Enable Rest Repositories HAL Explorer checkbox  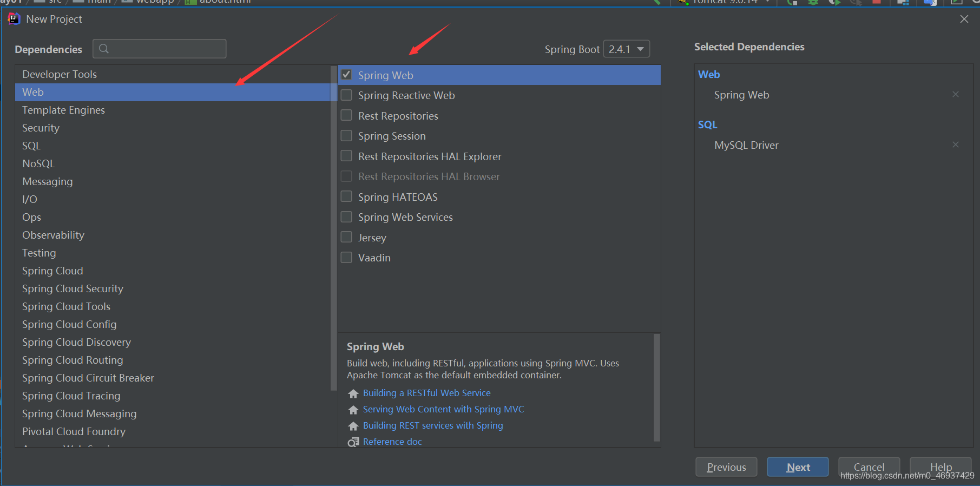[346, 156]
